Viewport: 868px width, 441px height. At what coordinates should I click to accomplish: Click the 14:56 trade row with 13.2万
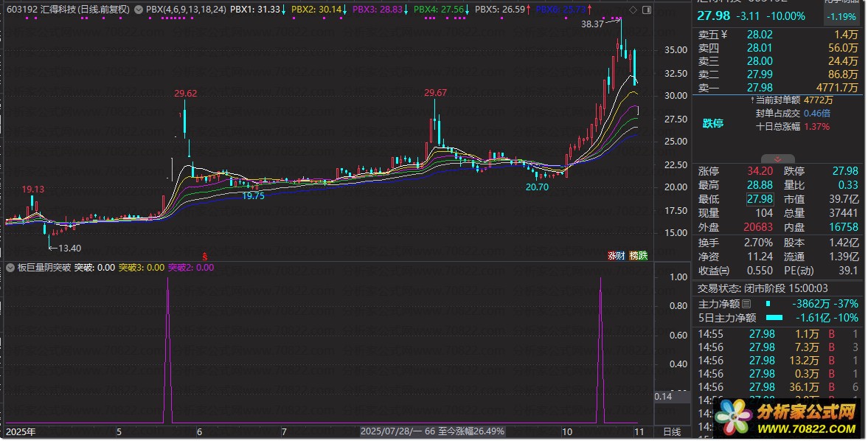pyautogui.click(x=778, y=361)
